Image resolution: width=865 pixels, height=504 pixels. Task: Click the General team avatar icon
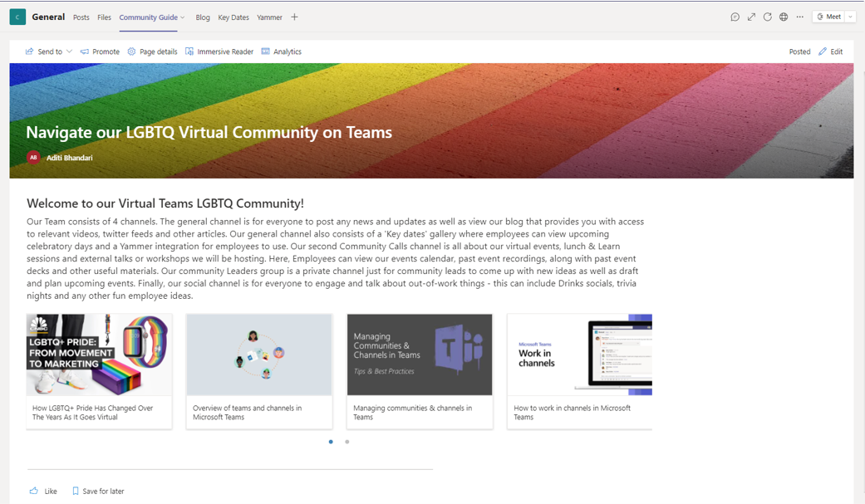pos(17,17)
